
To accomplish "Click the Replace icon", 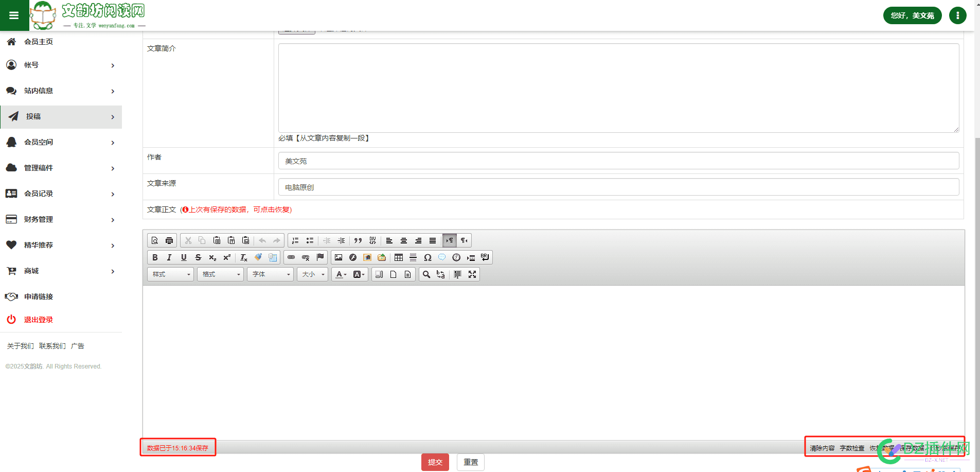I will click(441, 274).
